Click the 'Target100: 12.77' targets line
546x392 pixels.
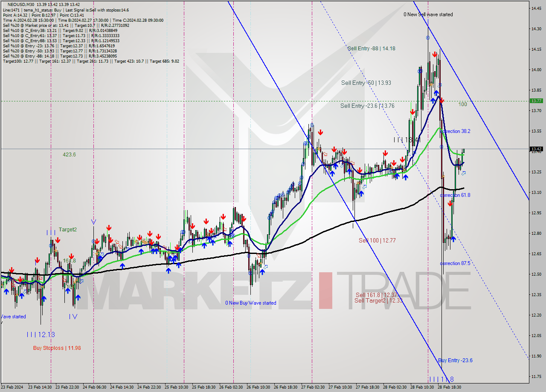91,61
